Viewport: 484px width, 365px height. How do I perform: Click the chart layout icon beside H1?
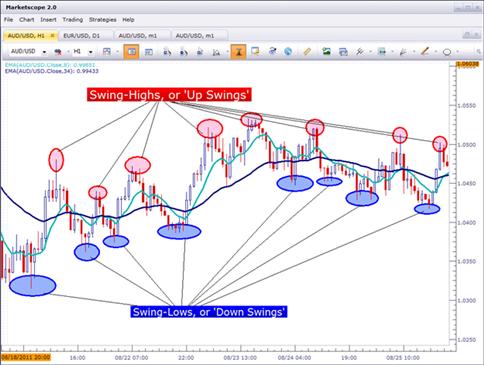(107, 52)
